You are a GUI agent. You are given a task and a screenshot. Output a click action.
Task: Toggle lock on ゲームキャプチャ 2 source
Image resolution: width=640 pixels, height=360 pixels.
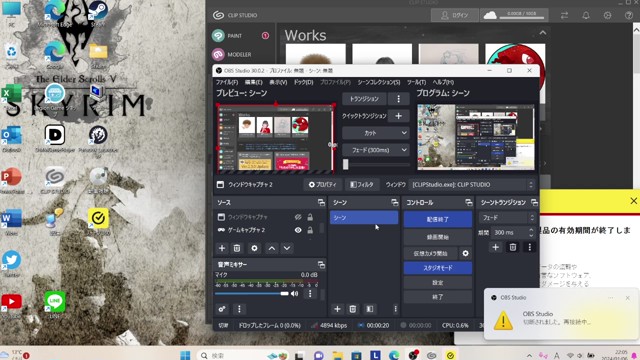point(310,230)
